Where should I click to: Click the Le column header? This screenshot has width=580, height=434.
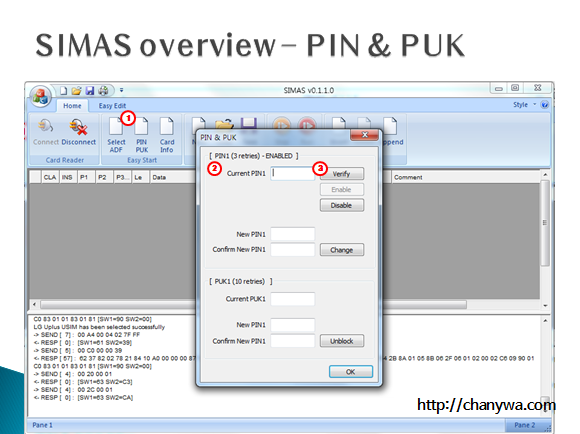pyautogui.click(x=140, y=177)
